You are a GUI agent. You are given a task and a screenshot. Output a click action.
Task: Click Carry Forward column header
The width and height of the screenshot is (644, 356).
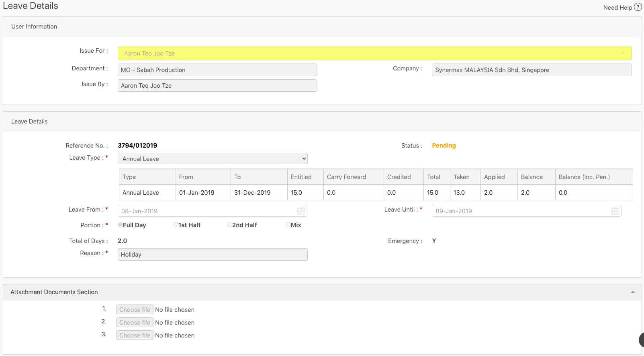(x=354, y=177)
